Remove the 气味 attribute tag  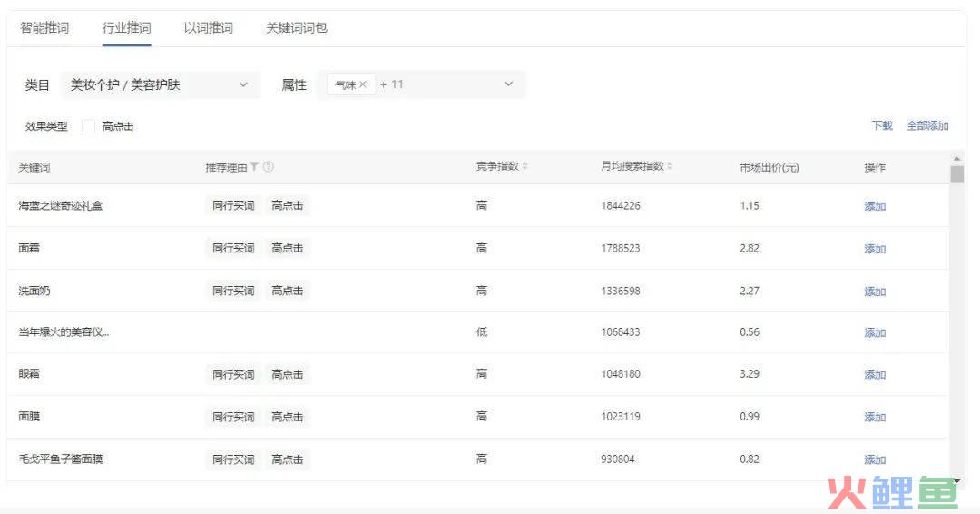pos(363,84)
